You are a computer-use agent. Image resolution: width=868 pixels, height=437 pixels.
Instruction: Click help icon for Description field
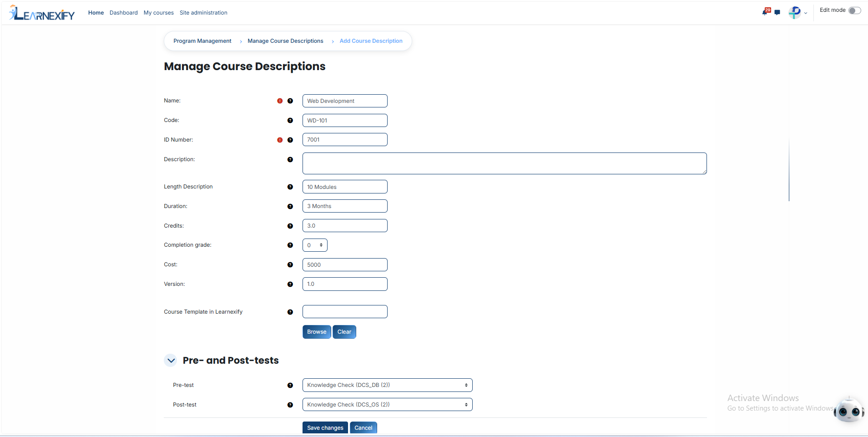290,160
